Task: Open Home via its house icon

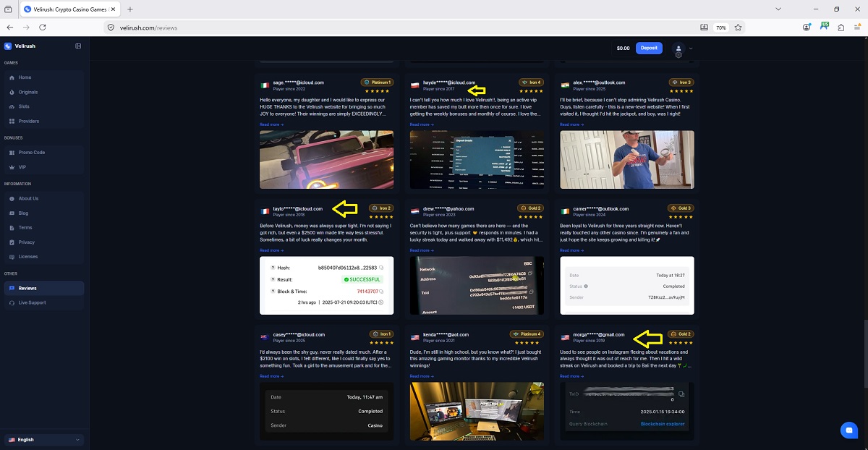Action: [x=12, y=77]
